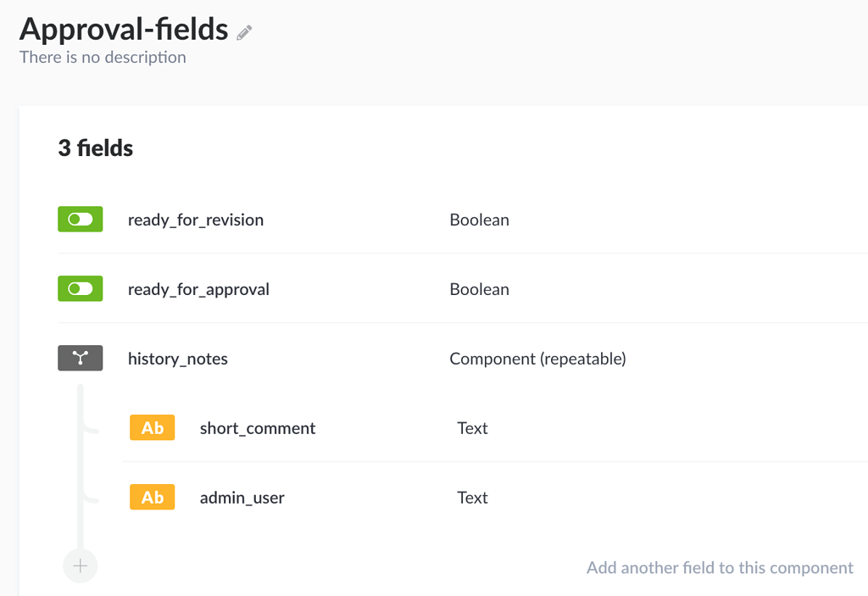Click the round plus icon below the component
Viewport: 868px width, 596px height.
(81, 565)
